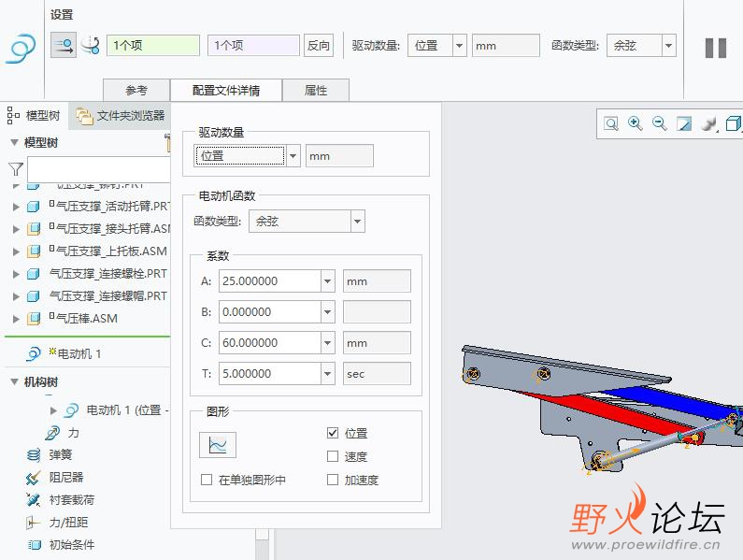The image size is (743, 560).
Task: Click the repaint view icon
Action: [x=684, y=123]
